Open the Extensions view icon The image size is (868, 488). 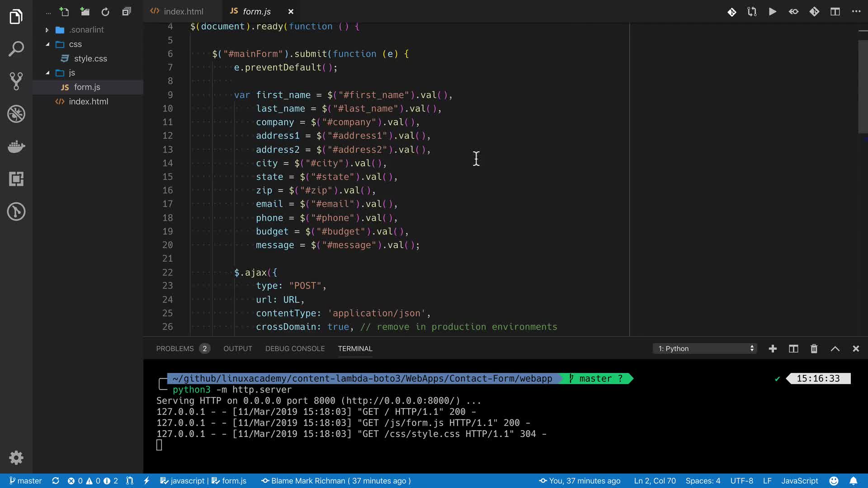coord(16,179)
